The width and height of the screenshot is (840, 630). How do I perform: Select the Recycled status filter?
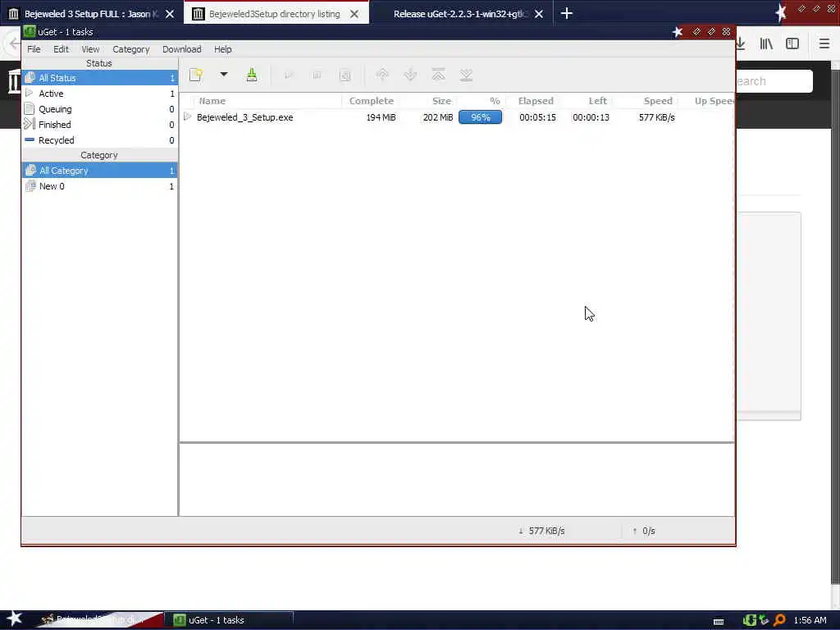(x=99, y=139)
